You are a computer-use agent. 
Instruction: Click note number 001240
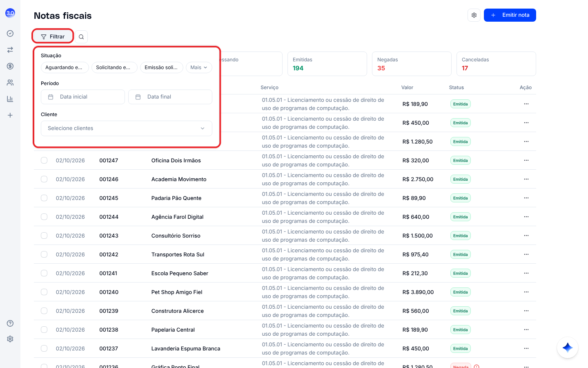[109, 292]
